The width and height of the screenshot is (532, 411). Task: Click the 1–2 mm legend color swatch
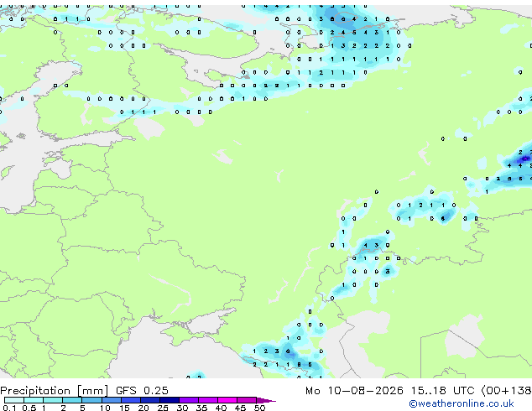(x=53, y=400)
